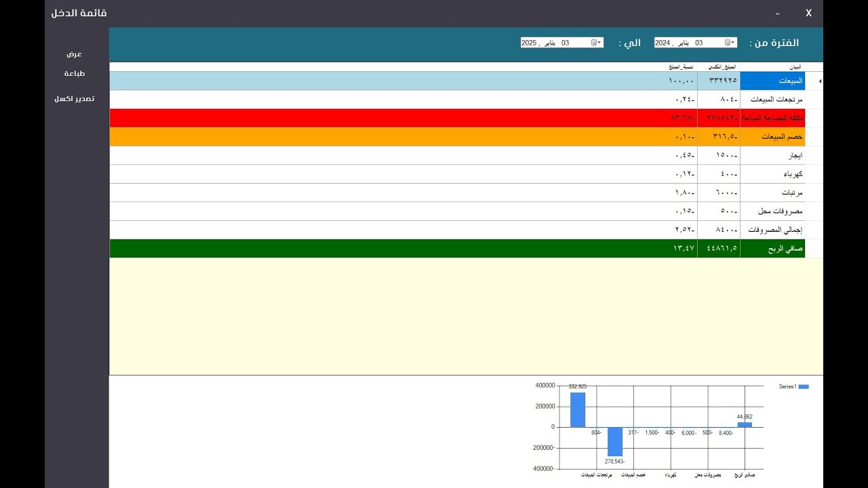Click the amount cell in the مرتبات row
868x488 pixels.
click(x=719, y=192)
